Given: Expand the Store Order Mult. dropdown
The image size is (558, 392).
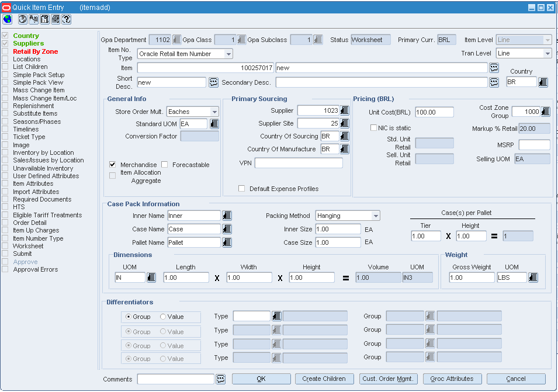Looking at the screenshot, I should 214,112.
